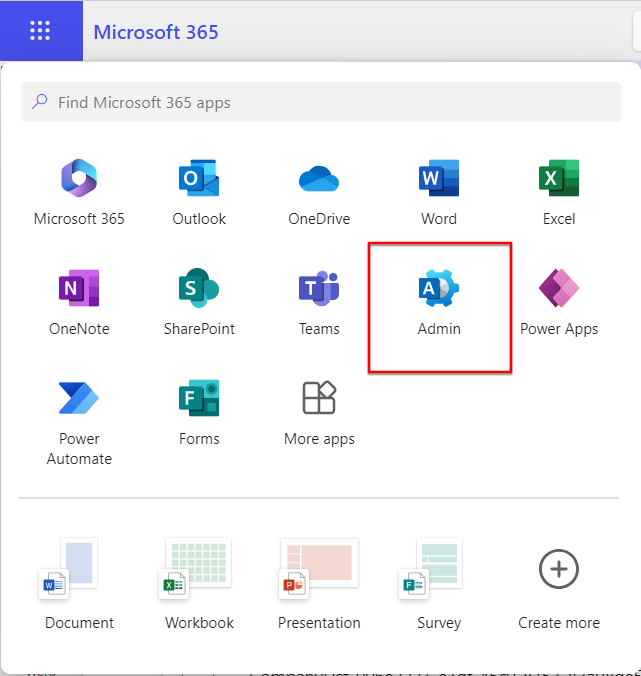
Task: Launch Power Apps
Action: point(559,303)
